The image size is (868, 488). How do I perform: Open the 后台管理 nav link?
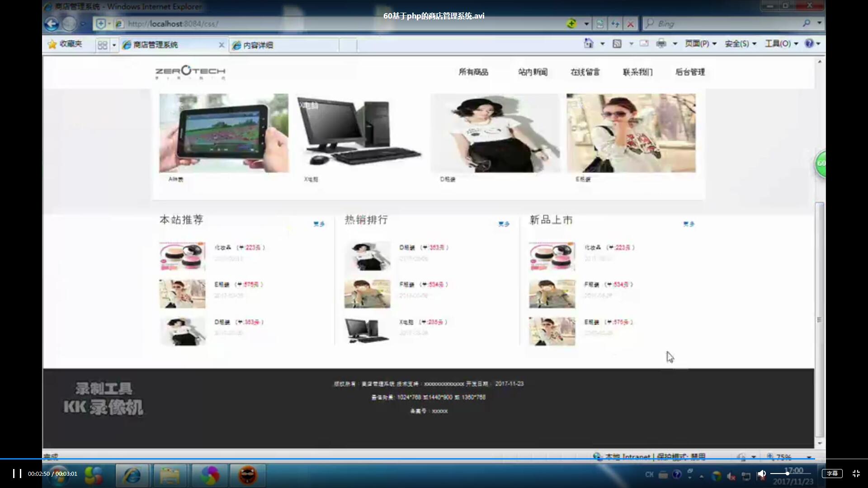point(690,72)
